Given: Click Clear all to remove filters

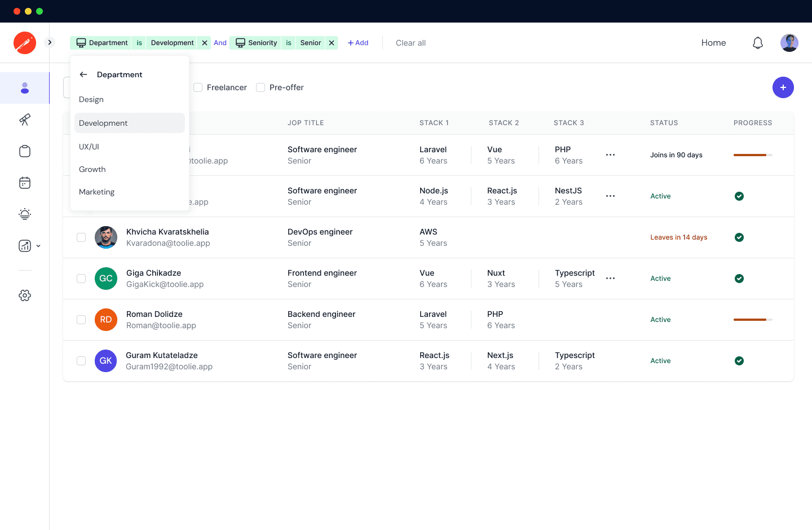Looking at the screenshot, I should pyautogui.click(x=411, y=43).
